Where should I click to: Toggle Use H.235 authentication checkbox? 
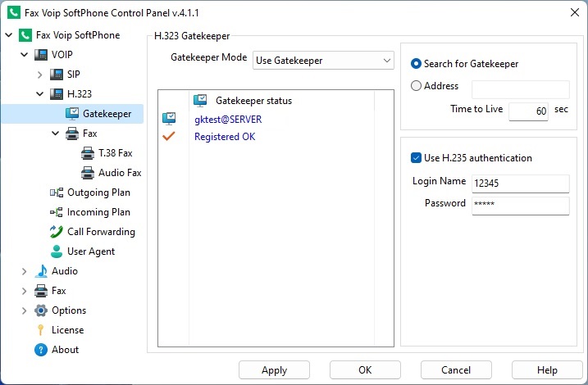tap(416, 157)
